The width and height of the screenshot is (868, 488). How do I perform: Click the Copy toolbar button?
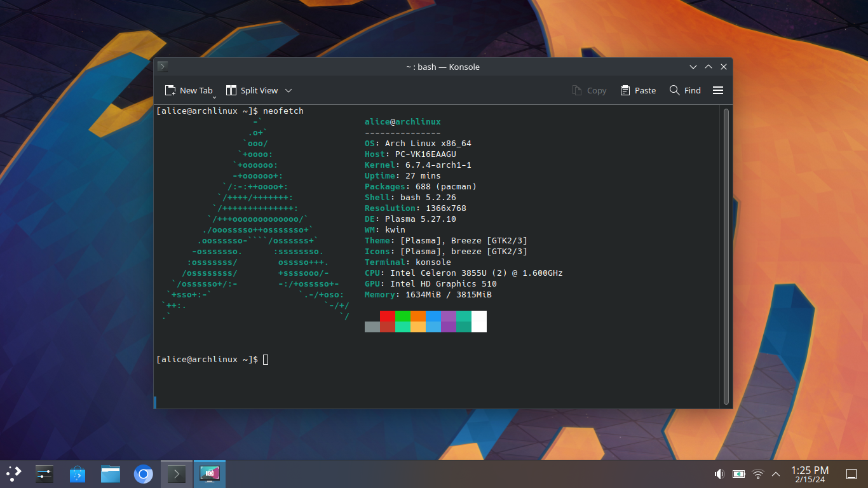point(589,90)
